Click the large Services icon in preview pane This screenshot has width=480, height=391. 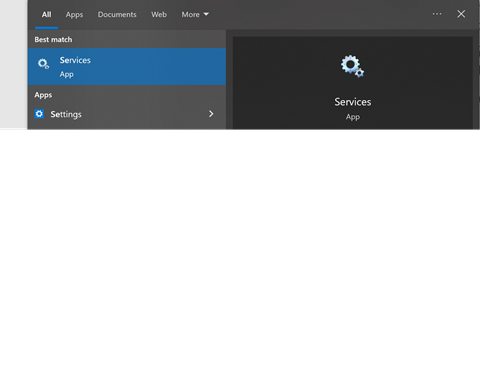point(352,66)
